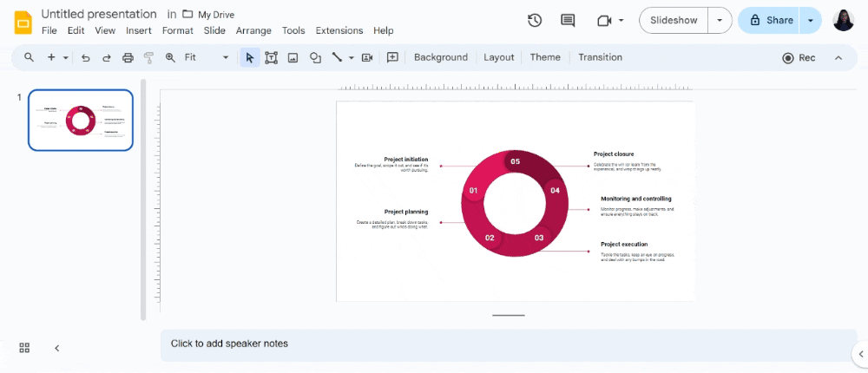The image size is (868, 373).
Task: Click the Rec record button
Action: tap(799, 57)
